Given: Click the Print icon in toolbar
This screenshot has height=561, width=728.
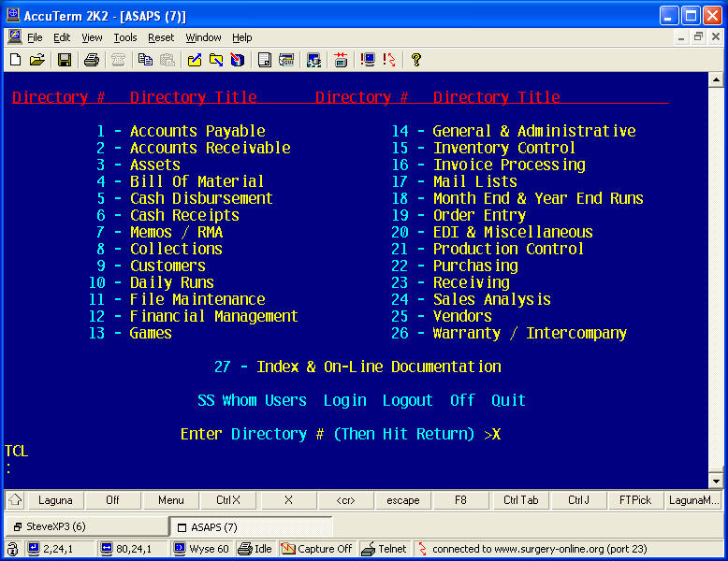Looking at the screenshot, I should (x=92, y=60).
